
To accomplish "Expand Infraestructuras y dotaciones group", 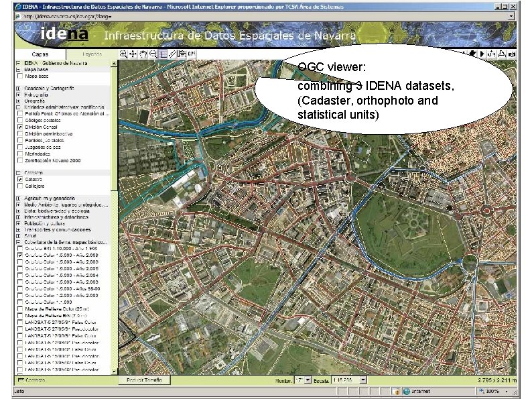I will click(x=18, y=217).
